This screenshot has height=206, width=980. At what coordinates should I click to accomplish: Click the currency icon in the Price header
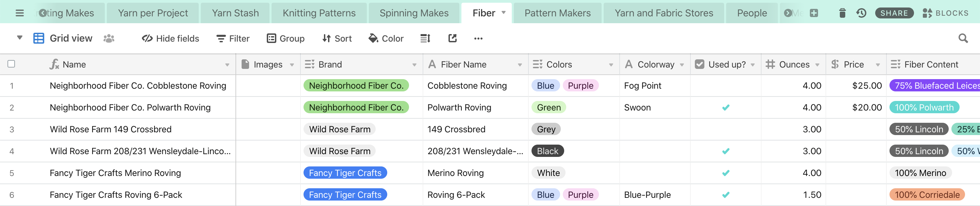835,64
